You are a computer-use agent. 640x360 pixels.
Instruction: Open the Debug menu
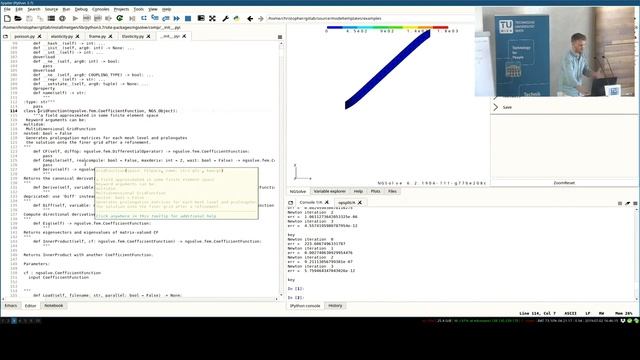click(x=81, y=9)
